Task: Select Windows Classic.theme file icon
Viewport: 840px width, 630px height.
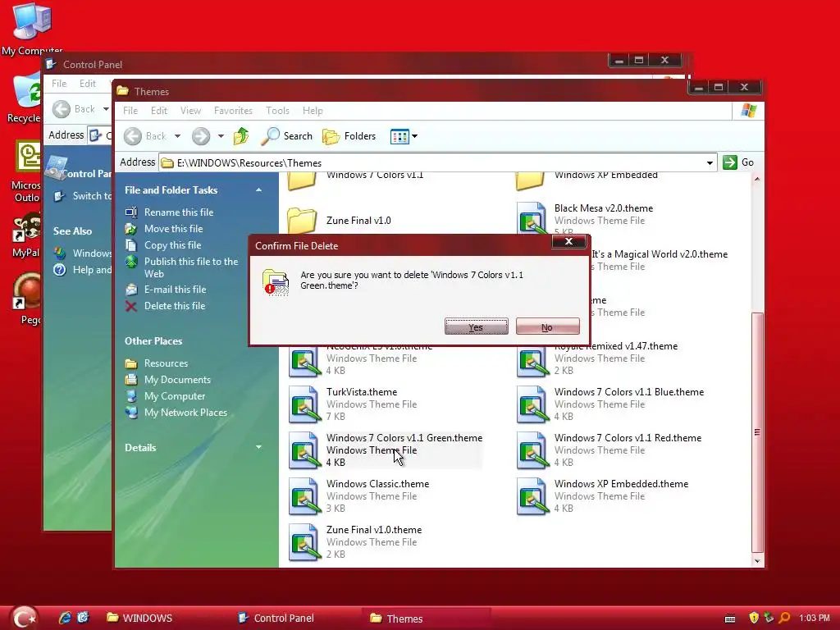Action: point(304,496)
